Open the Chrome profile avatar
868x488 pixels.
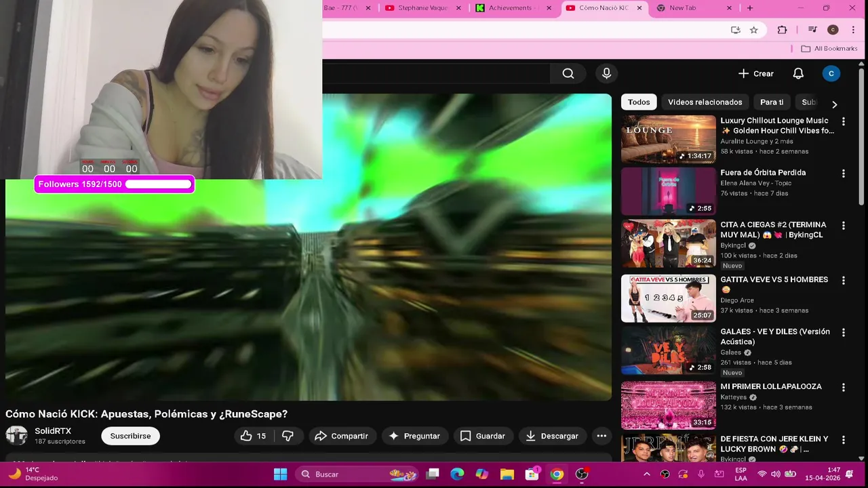tap(833, 30)
